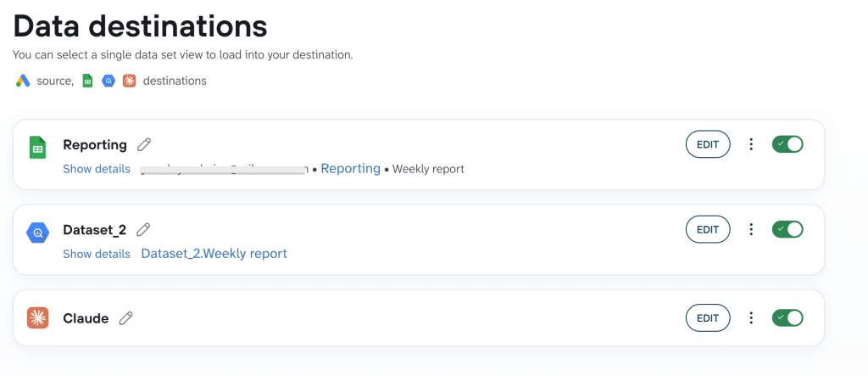Click the Claude icon in destinations summary
Screen dimensions: 868x376
click(130, 81)
